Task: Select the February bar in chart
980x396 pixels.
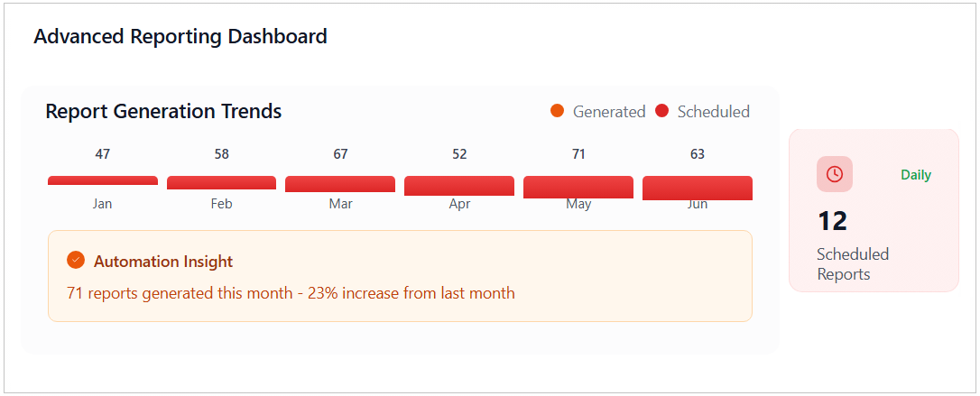Action: tap(221, 182)
